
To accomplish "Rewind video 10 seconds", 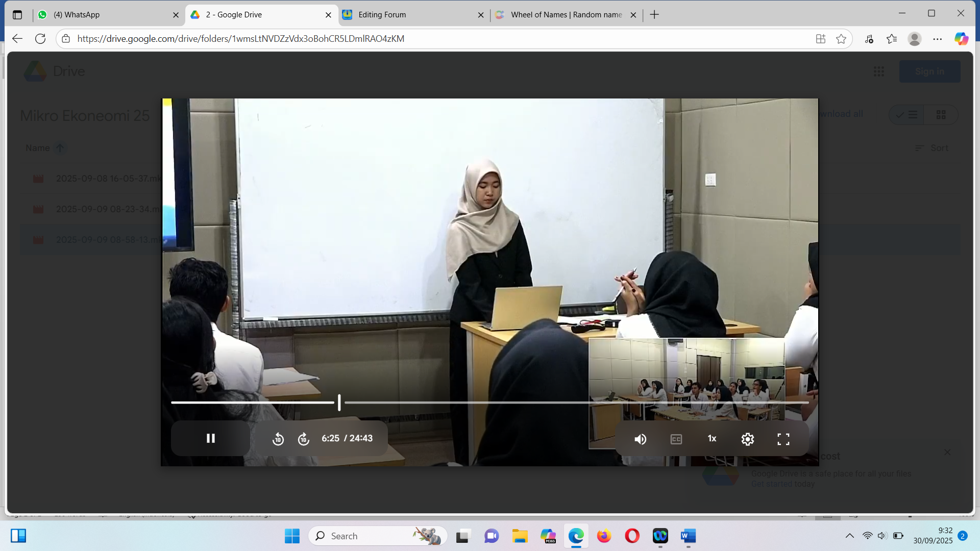I will pyautogui.click(x=278, y=439).
